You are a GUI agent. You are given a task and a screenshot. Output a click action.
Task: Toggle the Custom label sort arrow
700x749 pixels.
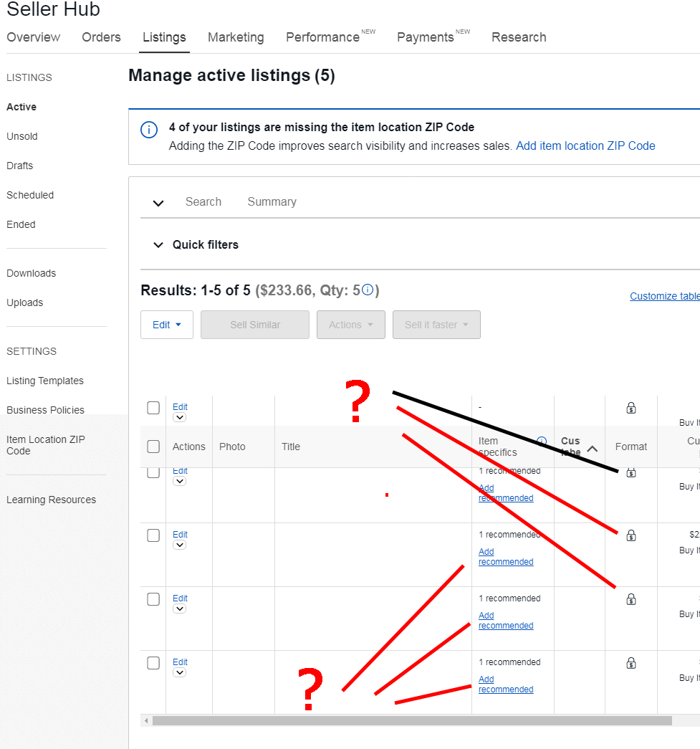(592, 449)
